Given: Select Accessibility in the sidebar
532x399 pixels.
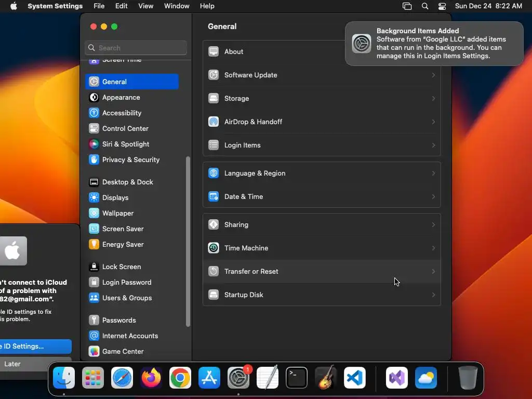Looking at the screenshot, I should click(x=132, y=113).
